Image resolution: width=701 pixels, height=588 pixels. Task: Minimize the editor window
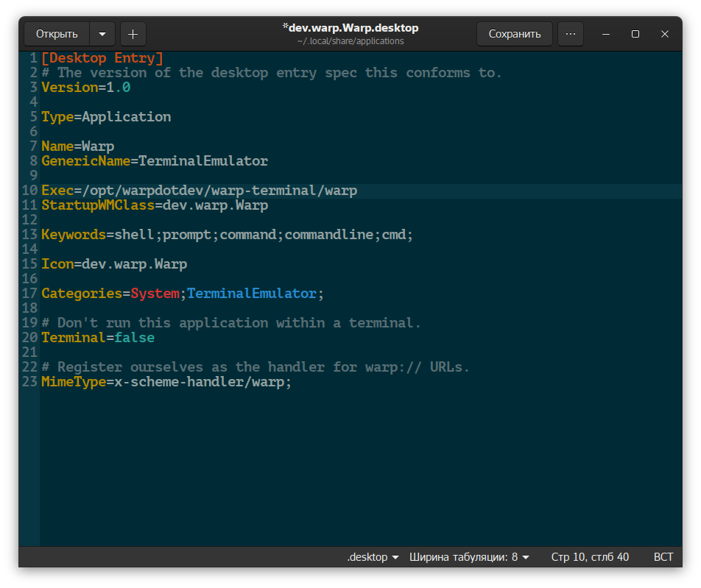(605, 34)
